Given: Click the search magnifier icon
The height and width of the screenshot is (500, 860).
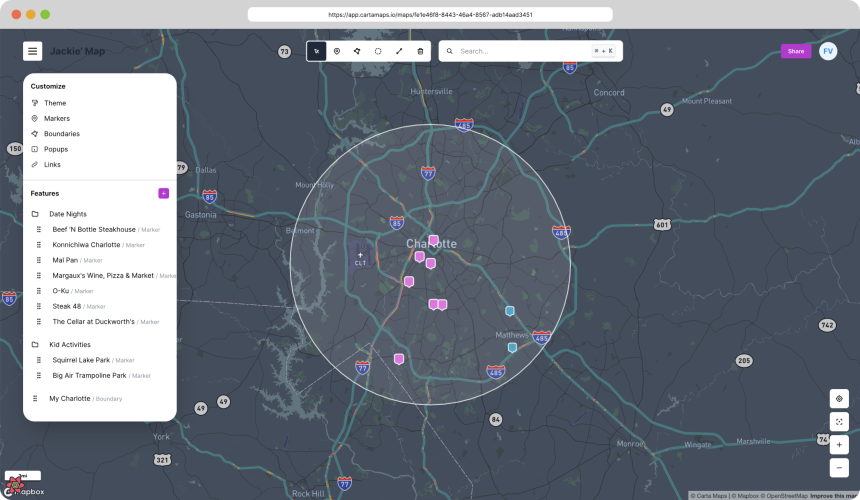Looking at the screenshot, I should pyautogui.click(x=449, y=51).
